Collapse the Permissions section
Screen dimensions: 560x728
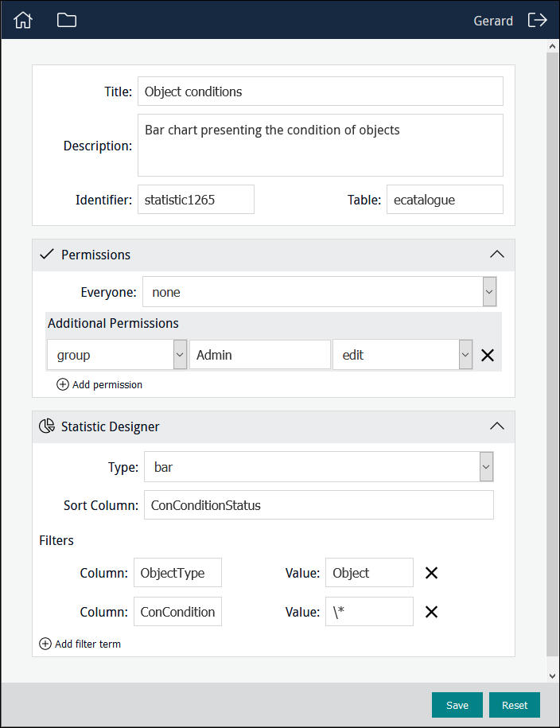tap(496, 255)
